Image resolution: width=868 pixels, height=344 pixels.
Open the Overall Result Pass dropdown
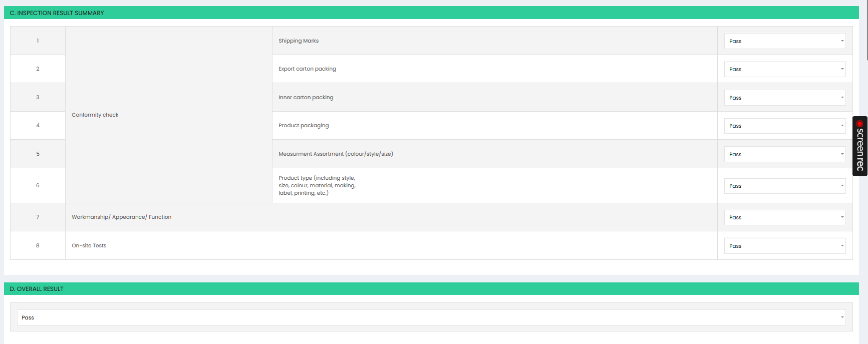coord(431,317)
